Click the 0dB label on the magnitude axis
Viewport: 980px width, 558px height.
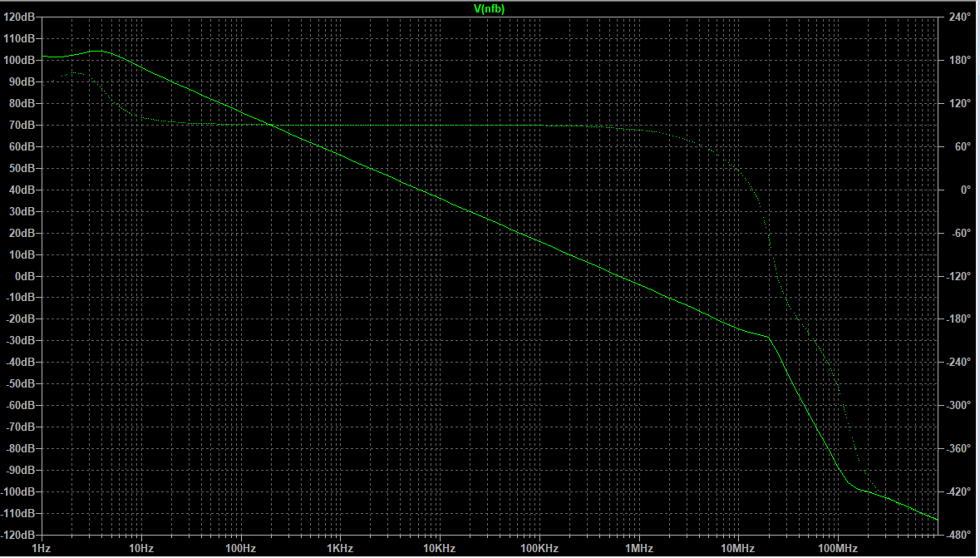pyautogui.click(x=24, y=276)
